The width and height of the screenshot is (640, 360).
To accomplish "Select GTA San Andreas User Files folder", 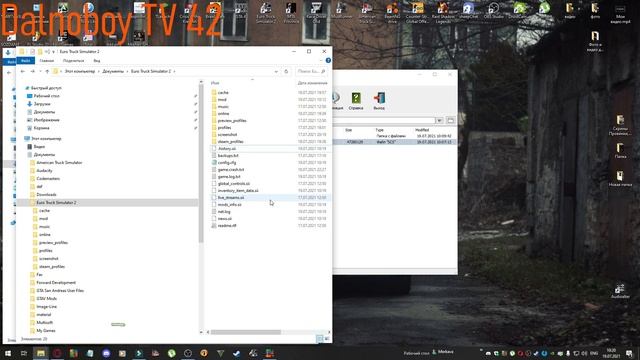I will pos(60,291).
